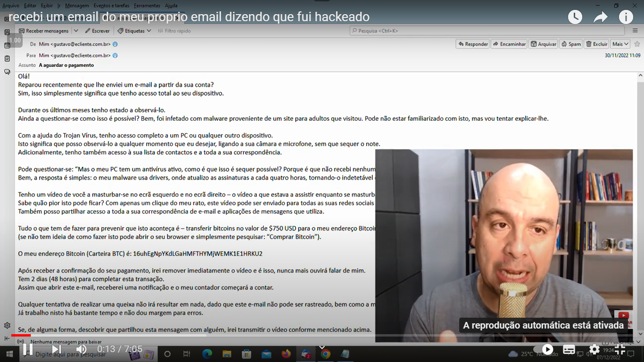This screenshot has width=644, height=362.
Task: Click the message pane scroll-up arrow
Action: point(640,75)
